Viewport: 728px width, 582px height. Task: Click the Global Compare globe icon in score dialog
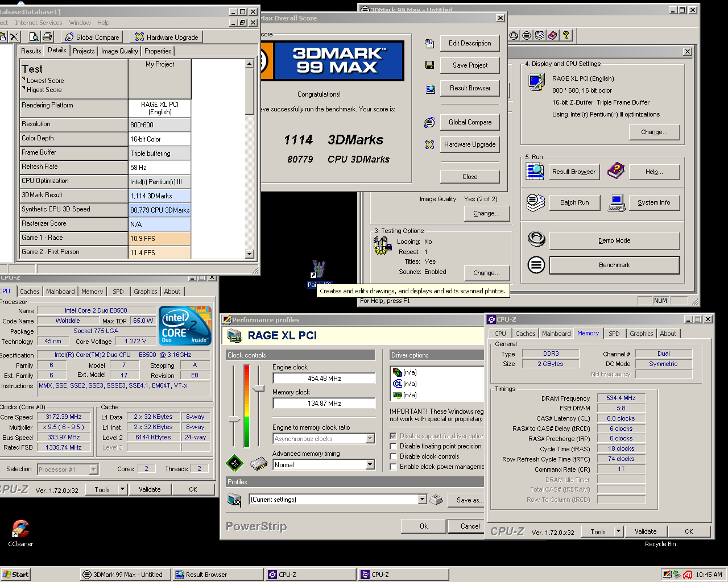click(x=429, y=122)
